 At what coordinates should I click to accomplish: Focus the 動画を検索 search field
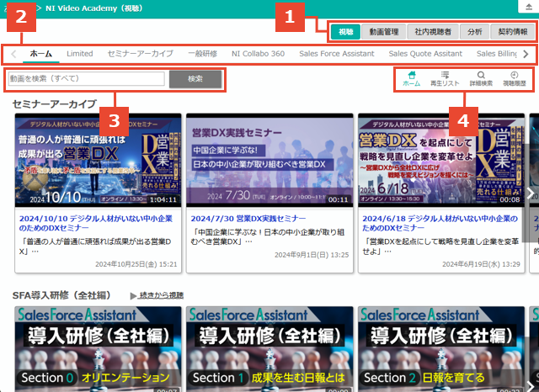(x=87, y=78)
